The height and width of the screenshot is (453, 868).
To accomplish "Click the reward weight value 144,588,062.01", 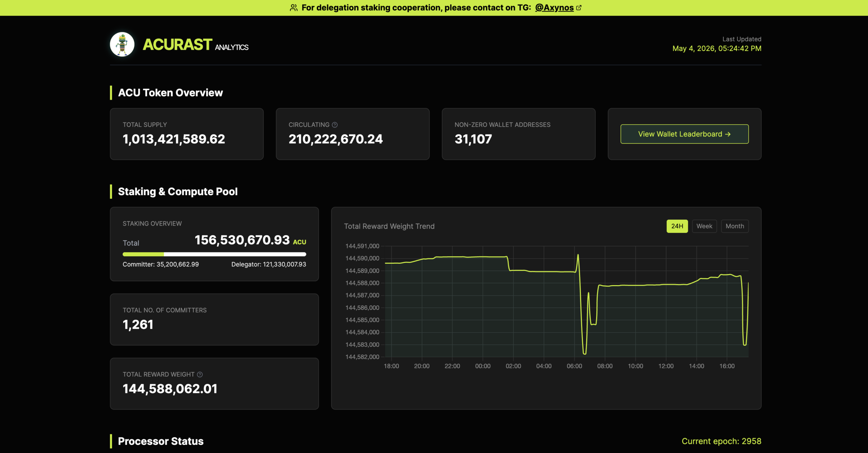I will click(x=170, y=389).
